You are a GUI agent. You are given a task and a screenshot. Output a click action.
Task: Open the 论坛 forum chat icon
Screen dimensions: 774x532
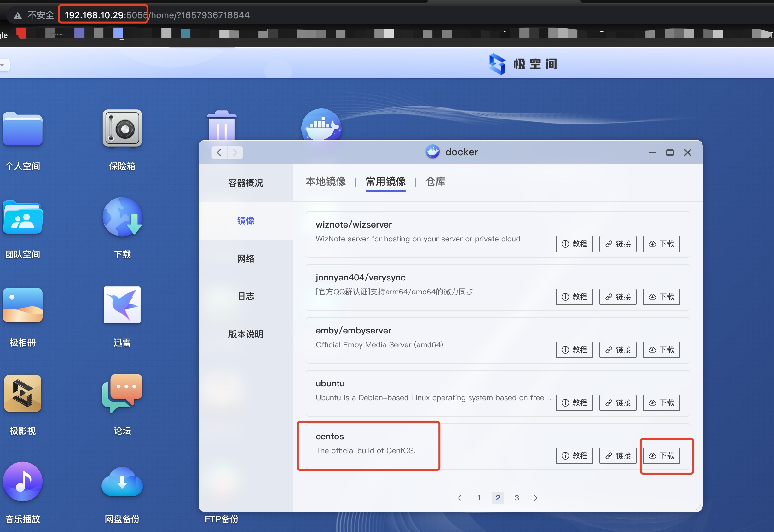point(122,393)
